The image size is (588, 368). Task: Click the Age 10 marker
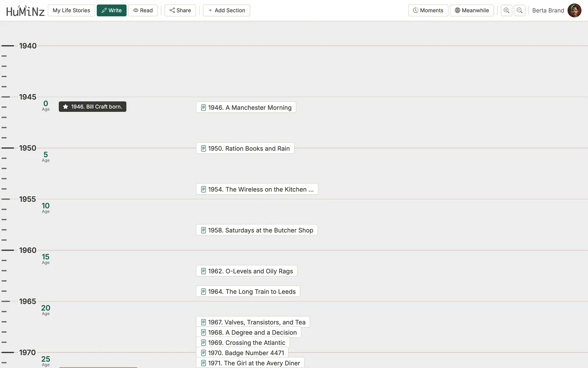point(46,208)
